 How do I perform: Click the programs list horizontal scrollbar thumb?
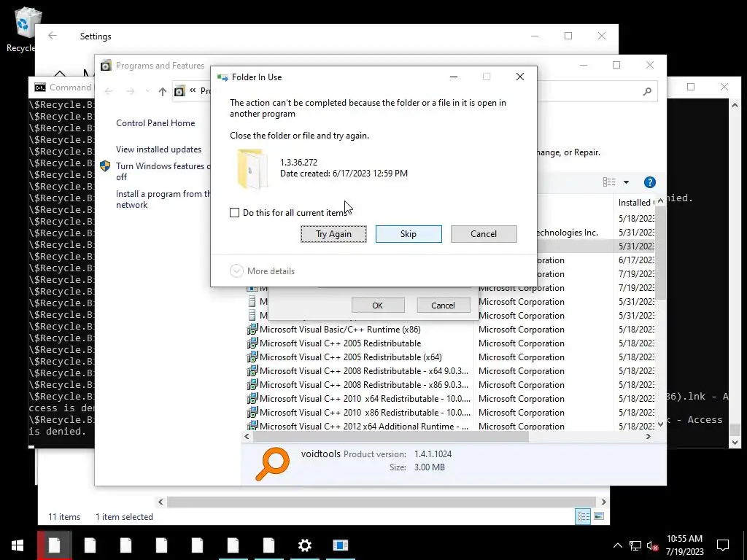pos(391,436)
